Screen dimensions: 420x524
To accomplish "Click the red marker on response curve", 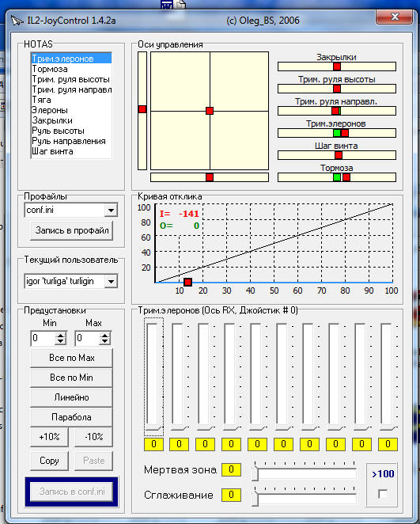I will 188,282.
